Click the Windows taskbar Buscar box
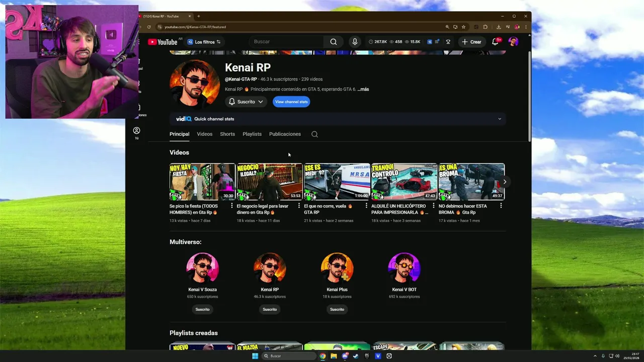The width and height of the screenshot is (644, 362). pyautogui.click(x=289, y=356)
